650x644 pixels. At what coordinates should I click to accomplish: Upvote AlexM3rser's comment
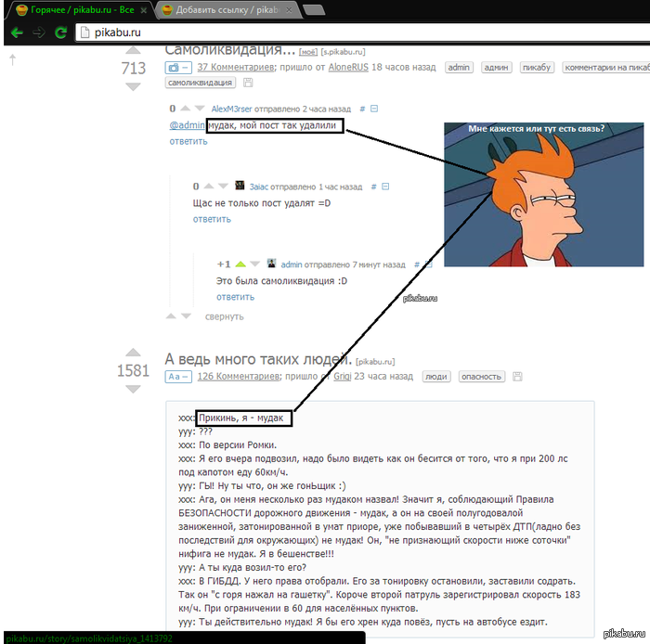pos(186,109)
